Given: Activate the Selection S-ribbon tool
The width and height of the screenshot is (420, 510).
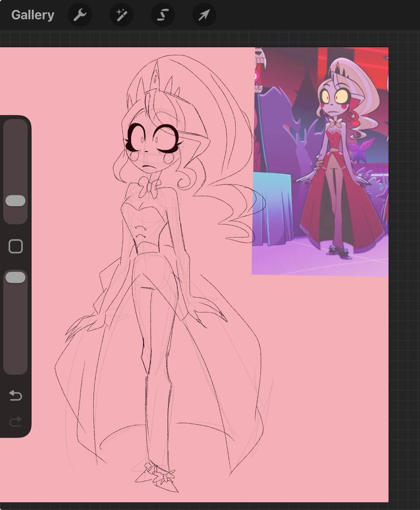Looking at the screenshot, I should pyautogui.click(x=163, y=15).
